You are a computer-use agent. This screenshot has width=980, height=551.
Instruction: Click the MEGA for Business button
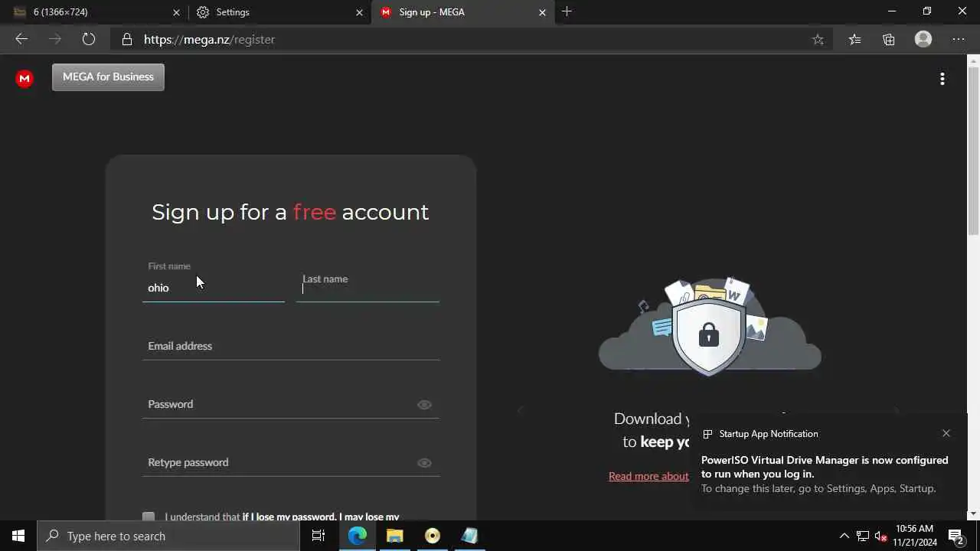point(108,77)
